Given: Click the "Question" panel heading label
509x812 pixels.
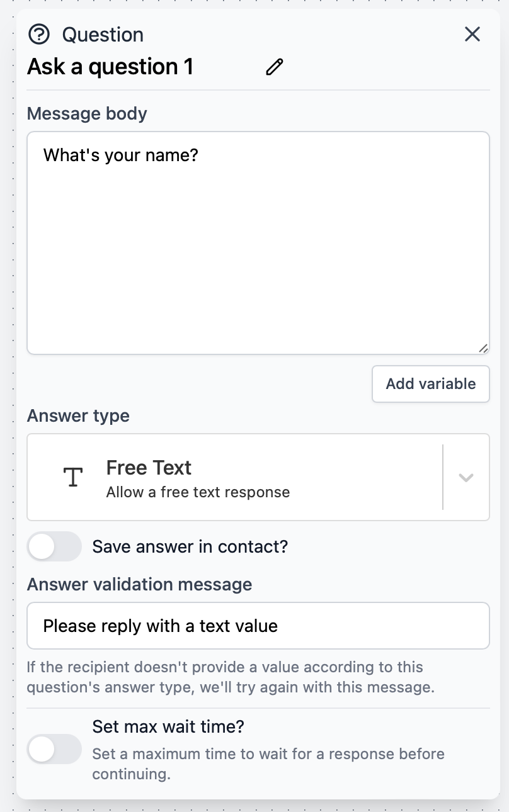Looking at the screenshot, I should [x=103, y=35].
